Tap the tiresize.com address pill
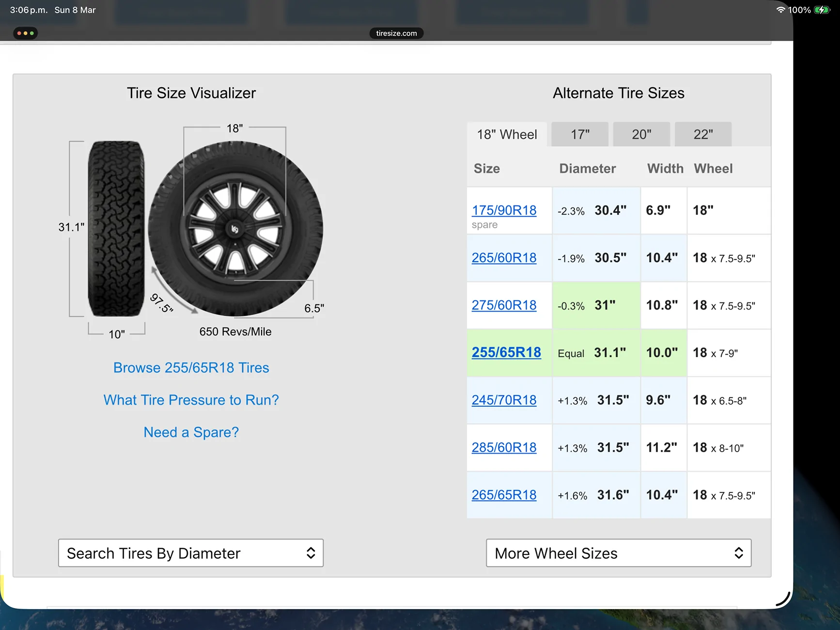Screen dimensions: 840x630 pos(396,33)
